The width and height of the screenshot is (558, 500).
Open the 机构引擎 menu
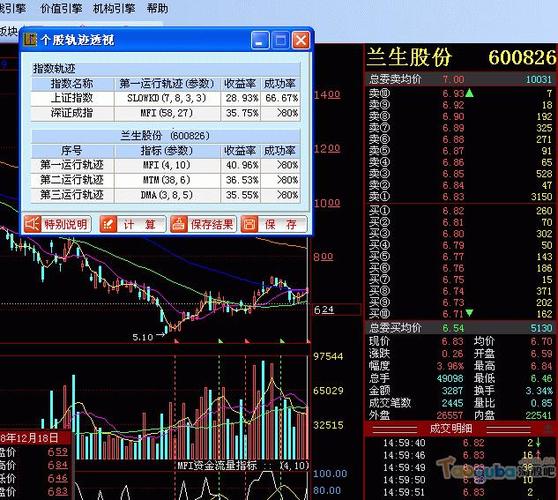(x=114, y=8)
